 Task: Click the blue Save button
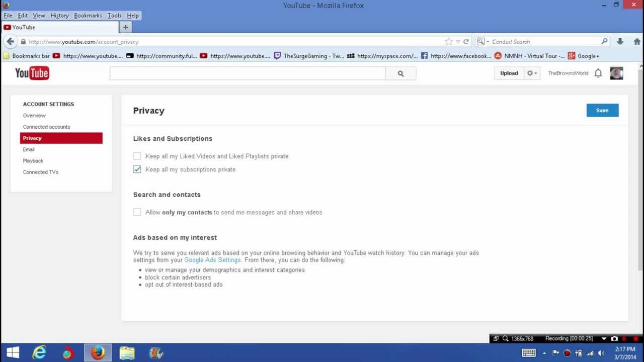pos(602,111)
